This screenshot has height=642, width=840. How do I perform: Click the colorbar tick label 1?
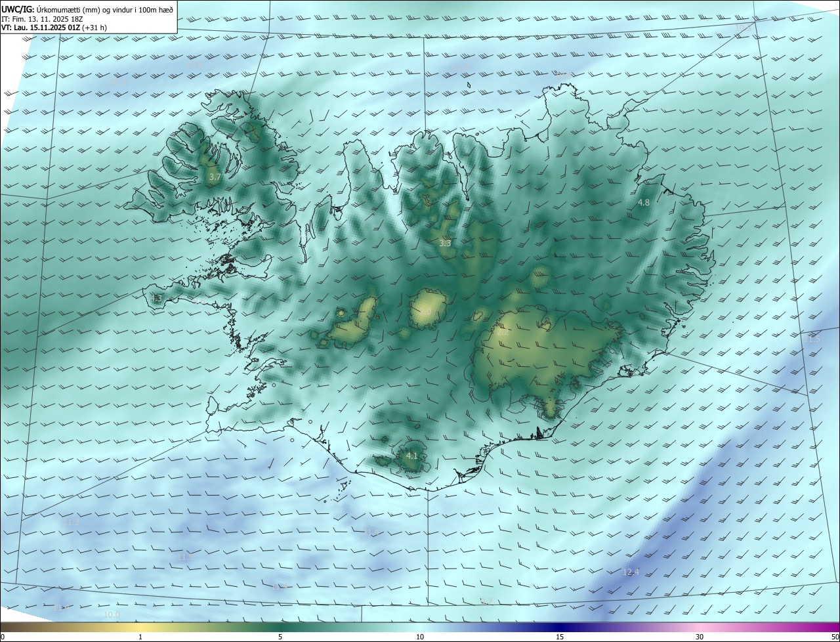click(140, 637)
